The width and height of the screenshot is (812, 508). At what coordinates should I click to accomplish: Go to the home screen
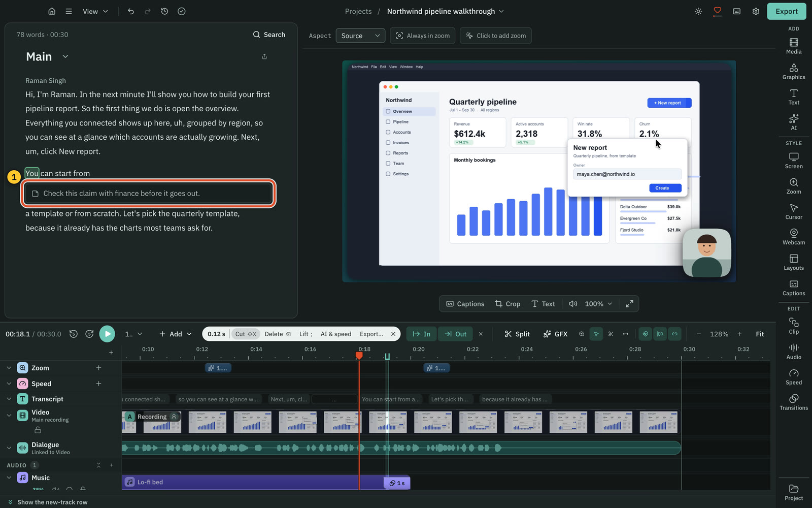tap(52, 11)
